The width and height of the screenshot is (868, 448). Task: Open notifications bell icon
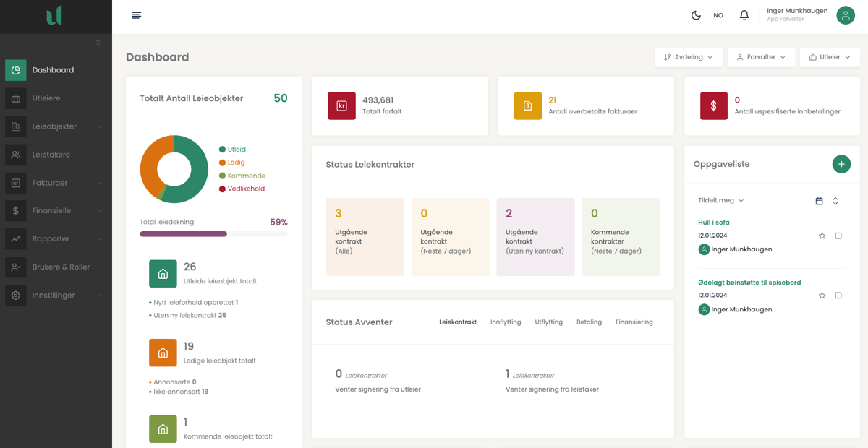click(744, 15)
